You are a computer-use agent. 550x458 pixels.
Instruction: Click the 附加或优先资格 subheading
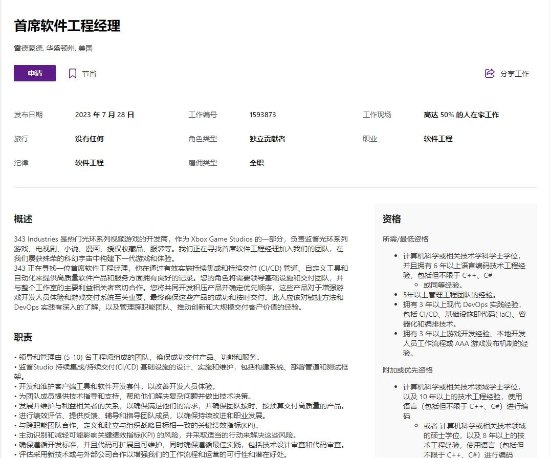click(x=407, y=370)
